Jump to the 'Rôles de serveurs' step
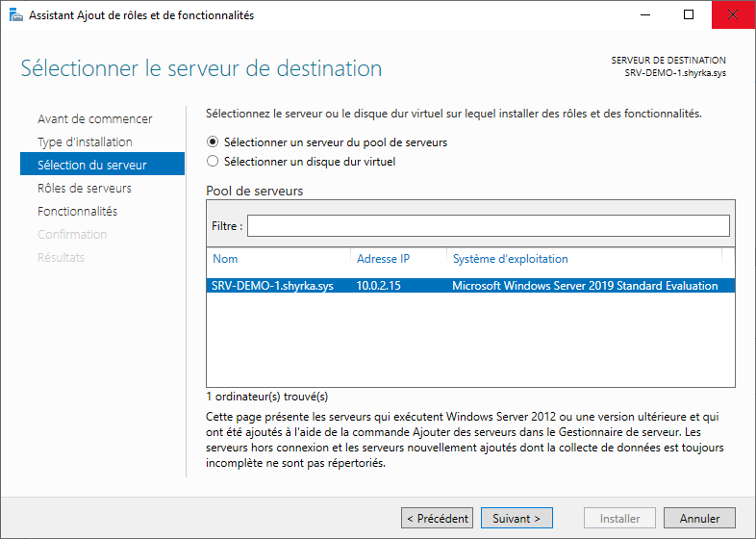The image size is (756, 539). point(84,189)
